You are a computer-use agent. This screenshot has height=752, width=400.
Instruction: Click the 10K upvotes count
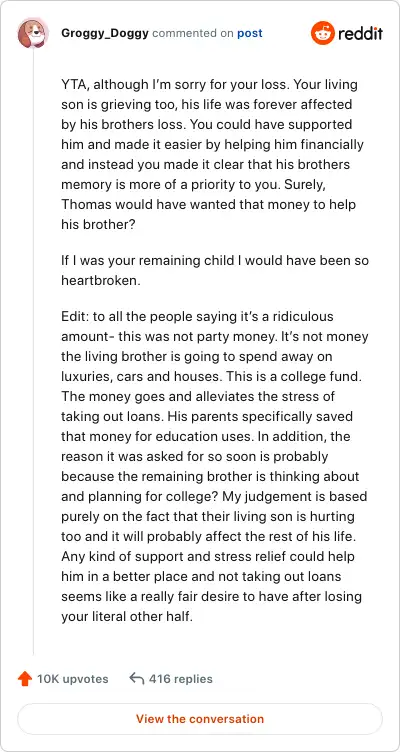(x=73, y=679)
